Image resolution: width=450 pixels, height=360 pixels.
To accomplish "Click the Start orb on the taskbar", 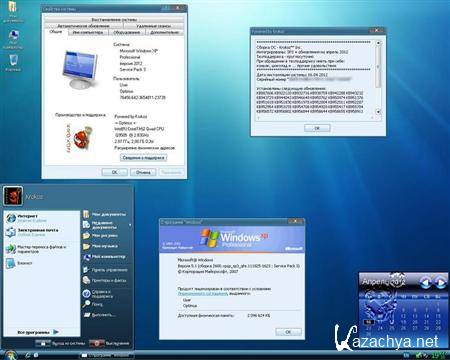I will [x=10, y=355].
